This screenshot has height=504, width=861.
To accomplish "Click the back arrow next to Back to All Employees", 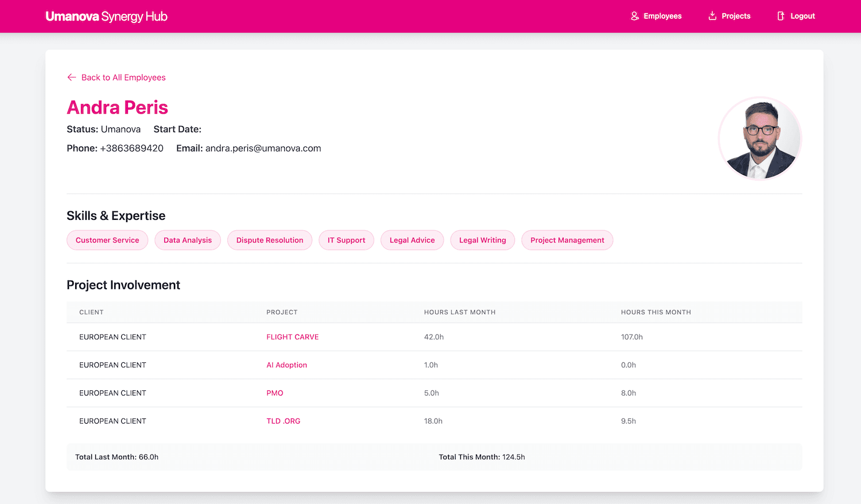I will [x=71, y=77].
